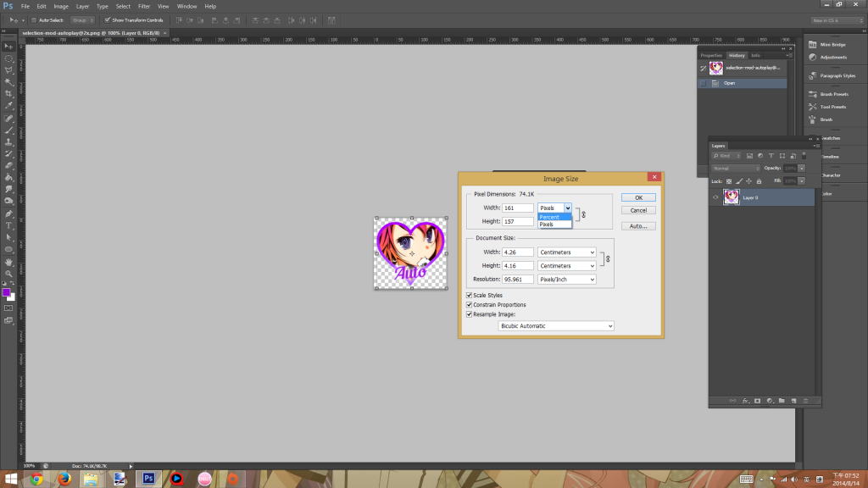Image resolution: width=868 pixels, height=488 pixels.
Task: Select the Move tool in toolbar
Action: (8, 46)
